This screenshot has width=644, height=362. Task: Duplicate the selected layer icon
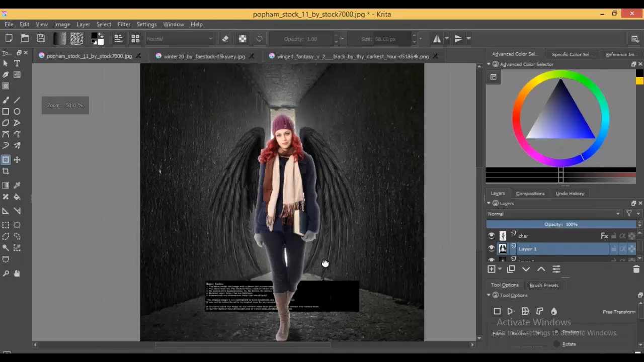(x=511, y=269)
